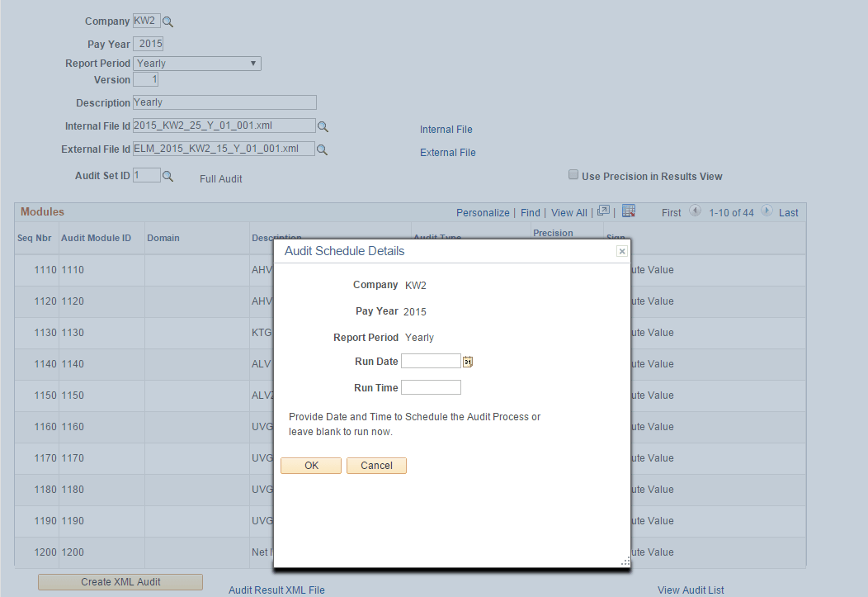Open the Internal File Id lookup magnifier
868x597 pixels.
coord(323,126)
